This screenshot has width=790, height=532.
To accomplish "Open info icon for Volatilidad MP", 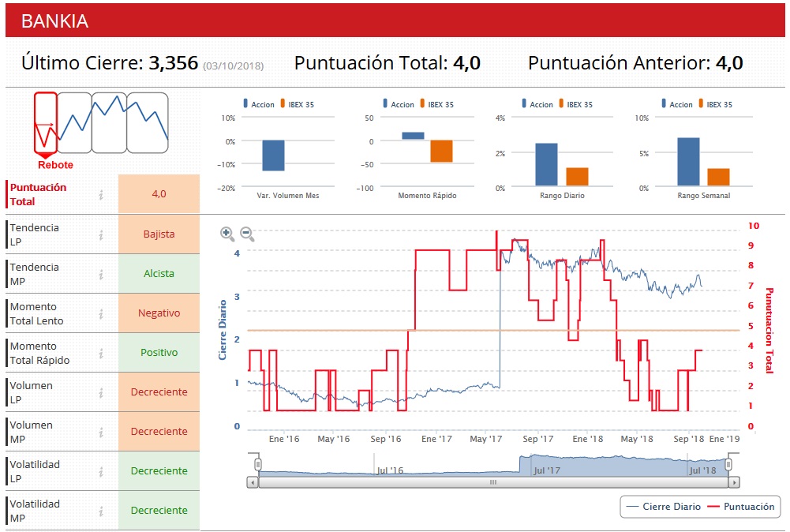I will coord(101,511).
